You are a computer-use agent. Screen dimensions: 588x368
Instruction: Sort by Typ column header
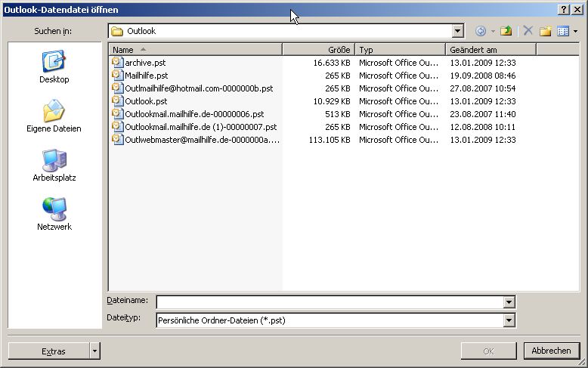pyautogui.click(x=400, y=49)
